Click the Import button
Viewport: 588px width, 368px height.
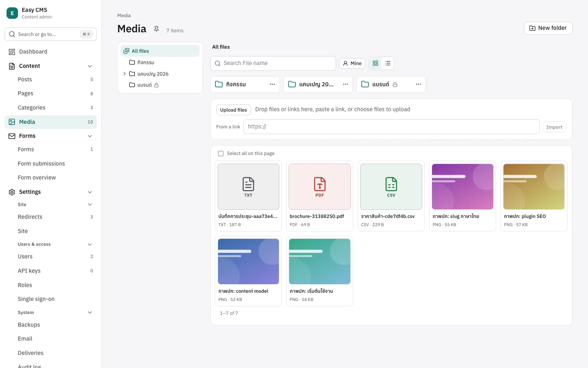click(554, 127)
